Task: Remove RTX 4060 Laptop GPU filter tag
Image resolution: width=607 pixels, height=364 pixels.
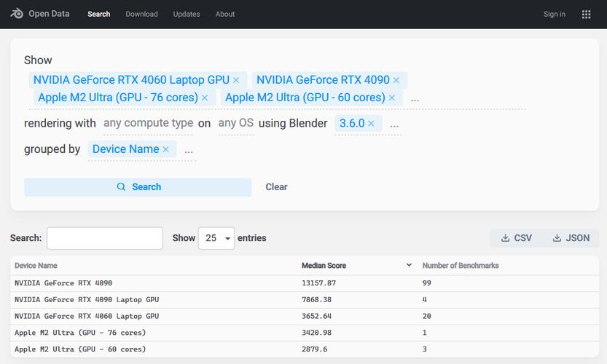Action: coord(236,80)
